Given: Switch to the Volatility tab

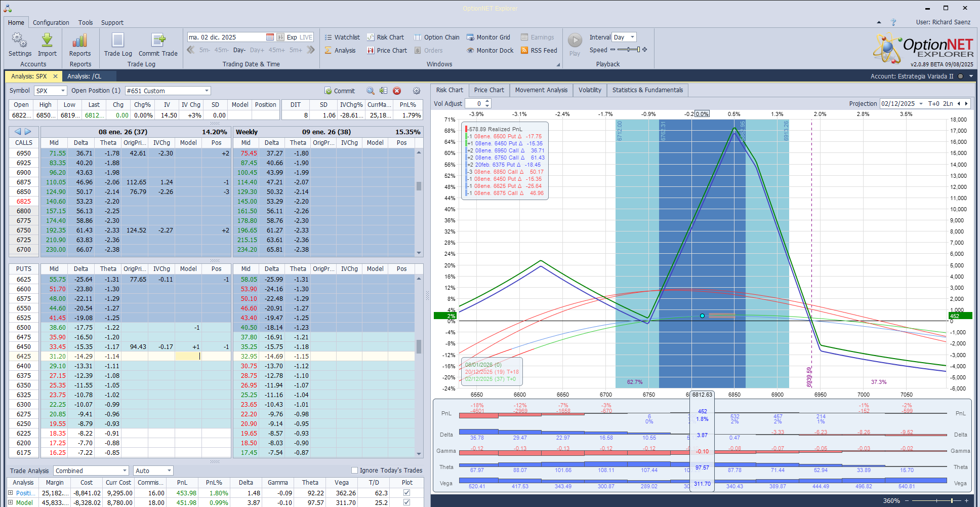Looking at the screenshot, I should click(x=590, y=90).
